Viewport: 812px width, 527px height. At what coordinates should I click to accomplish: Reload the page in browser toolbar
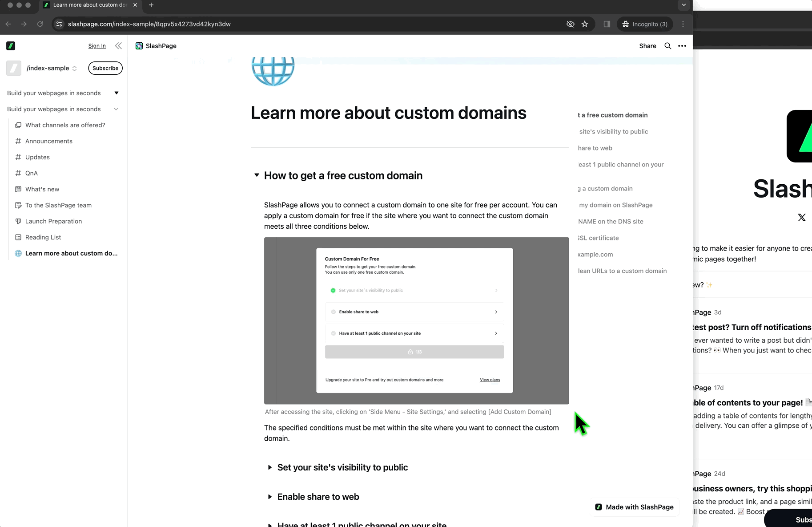click(40, 24)
